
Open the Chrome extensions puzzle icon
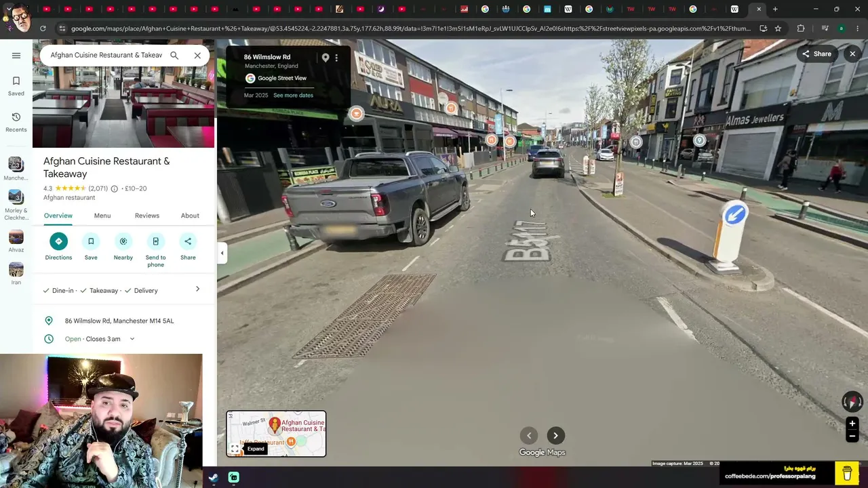tap(801, 28)
